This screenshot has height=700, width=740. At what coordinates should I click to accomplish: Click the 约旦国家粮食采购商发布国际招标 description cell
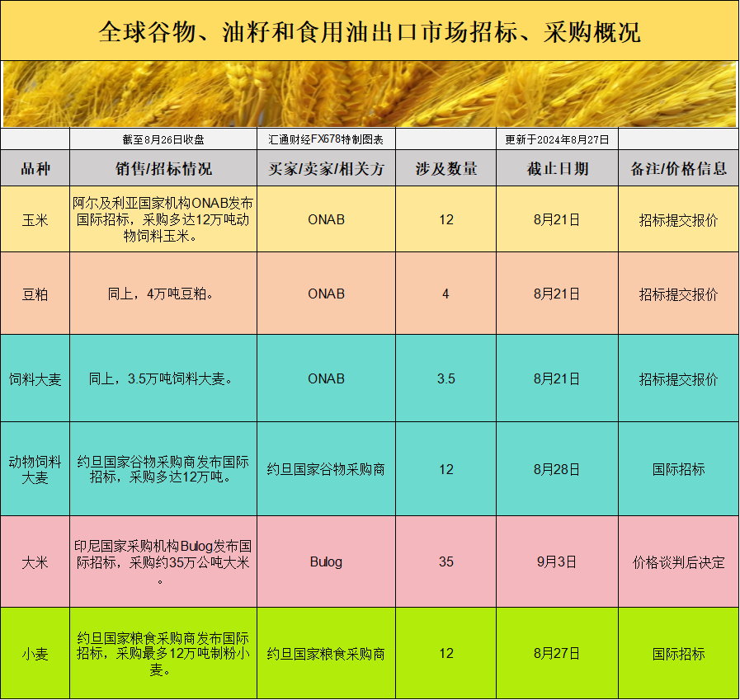tap(163, 653)
